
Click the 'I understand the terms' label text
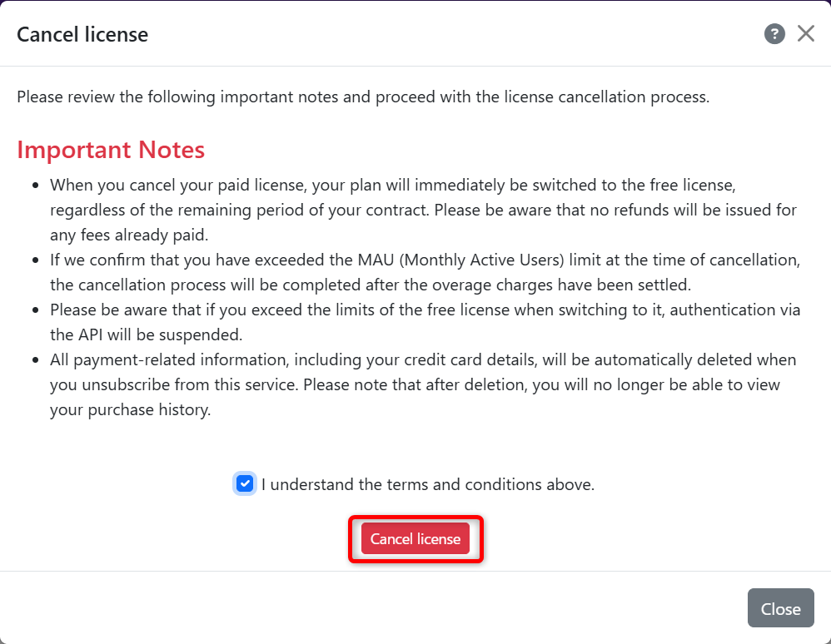[x=428, y=483]
